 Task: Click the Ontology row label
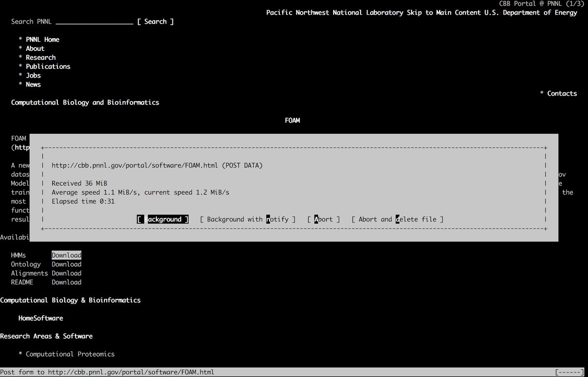(26, 264)
